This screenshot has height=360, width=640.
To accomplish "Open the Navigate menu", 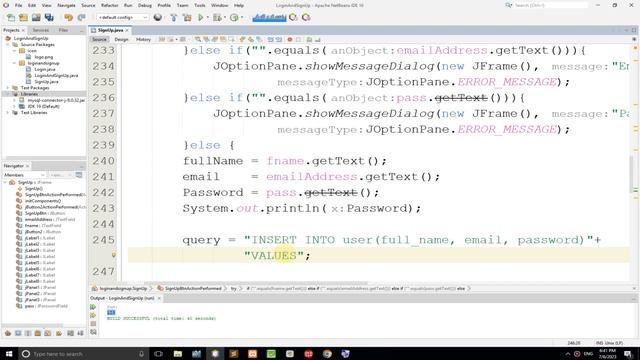I will 66,5.
